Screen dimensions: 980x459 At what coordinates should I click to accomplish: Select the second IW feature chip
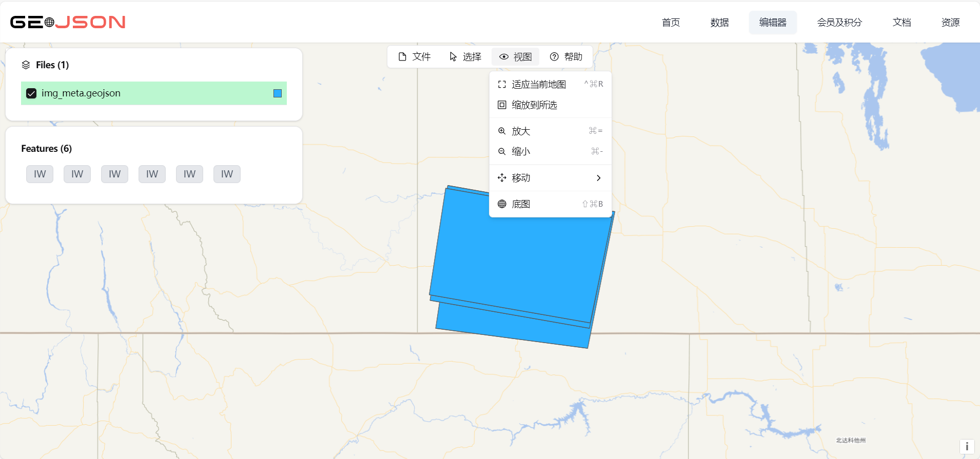coord(77,174)
